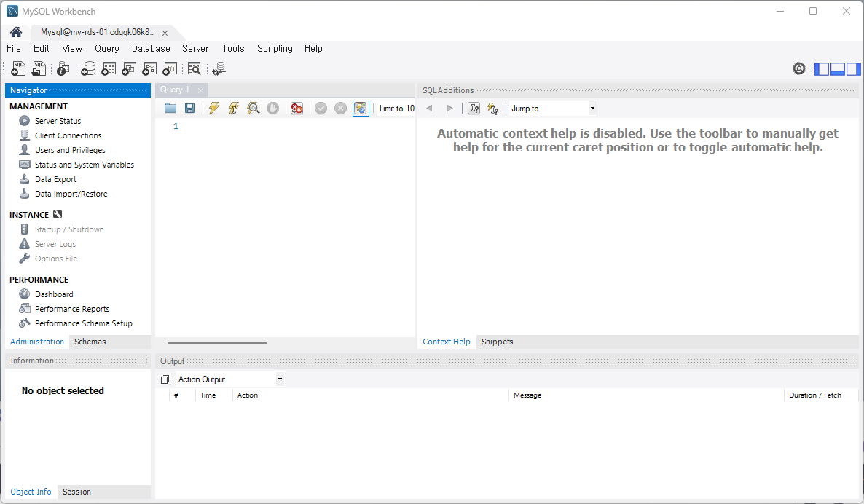The image size is (864, 504).
Task: Create a new schema icon
Action: click(88, 68)
